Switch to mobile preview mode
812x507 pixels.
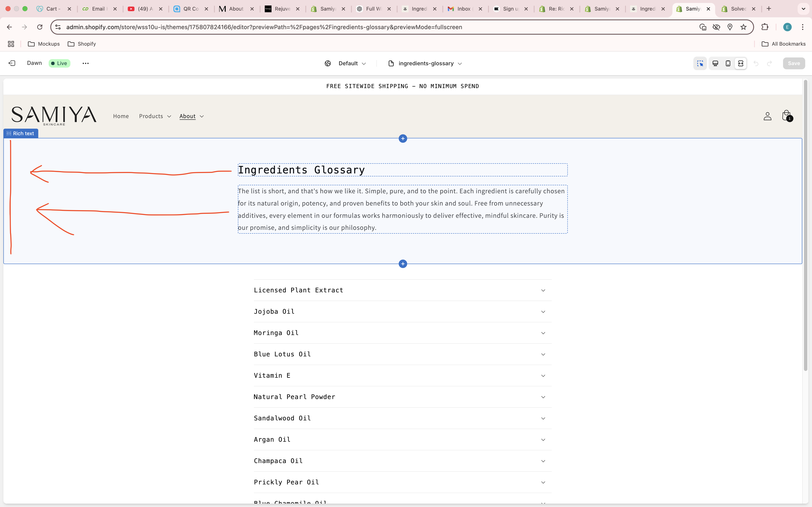(x=728, y=63)
